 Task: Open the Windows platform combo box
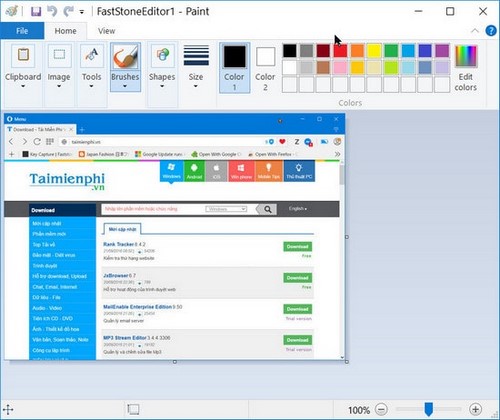point(226,209)
